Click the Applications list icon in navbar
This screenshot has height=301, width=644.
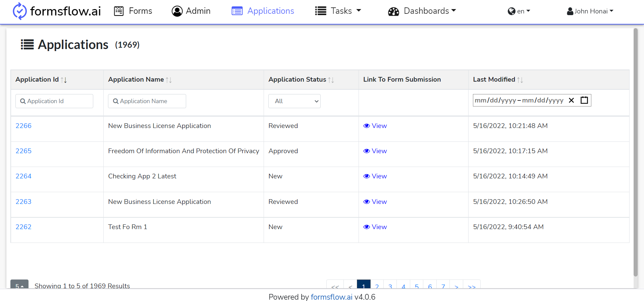pos(237,11)
